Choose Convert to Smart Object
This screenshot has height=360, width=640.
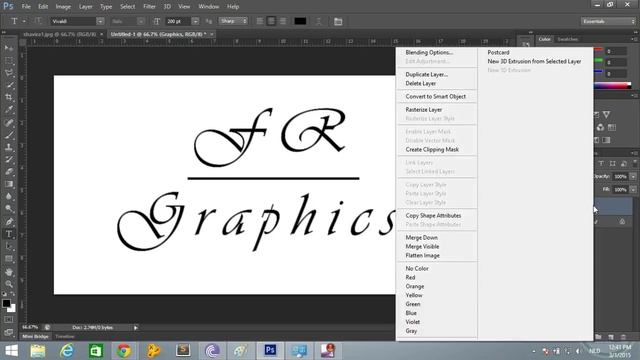pos(436,96)
